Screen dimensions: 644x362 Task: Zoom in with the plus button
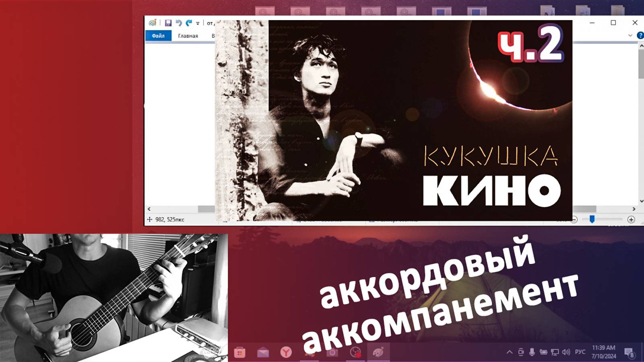[x=631, y=219]
